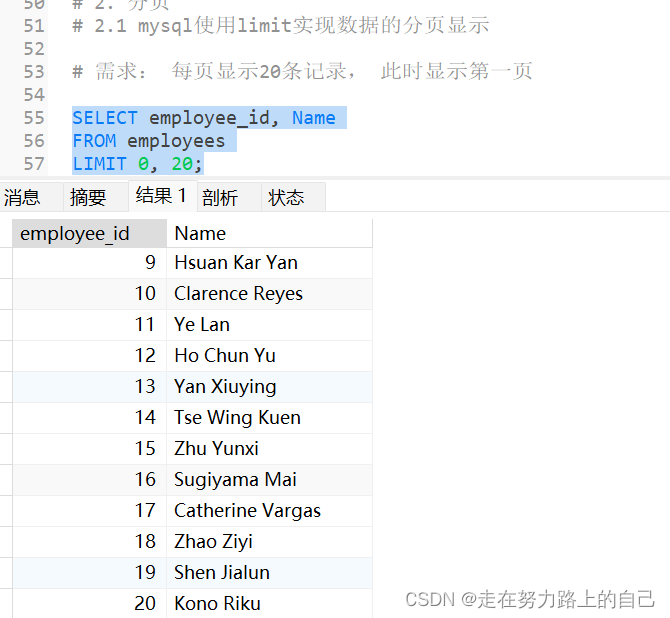Click employee_id cell with value 18
The image size is (670, 618).
(x=89, y=542)
